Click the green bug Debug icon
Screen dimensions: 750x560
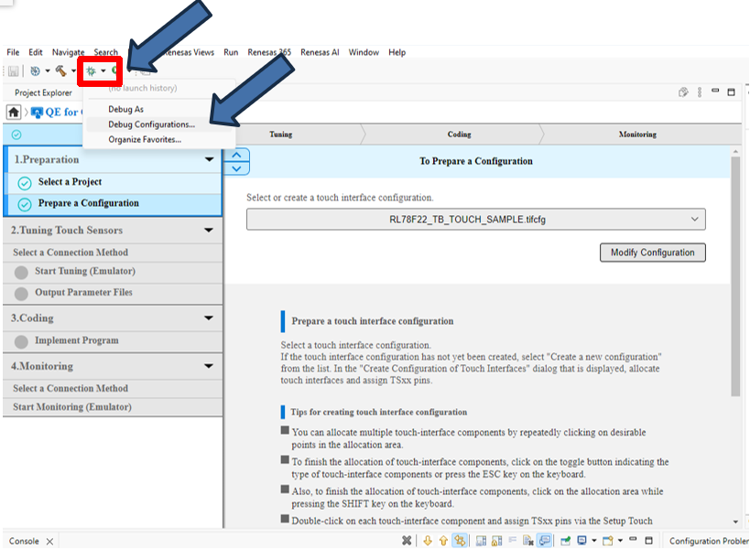(x=91, y=71)
